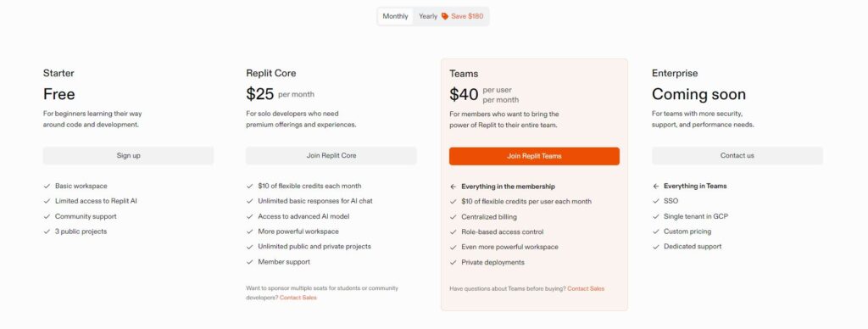The width and height of the screenshot is (868, 329).
Task: Switch billing to Yearly
Action: coord(428,16)
